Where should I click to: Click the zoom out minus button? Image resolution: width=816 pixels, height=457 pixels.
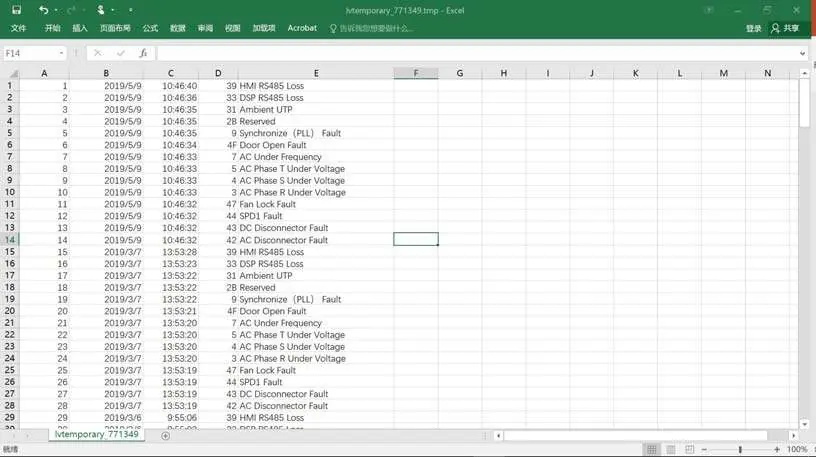point(704,449)
